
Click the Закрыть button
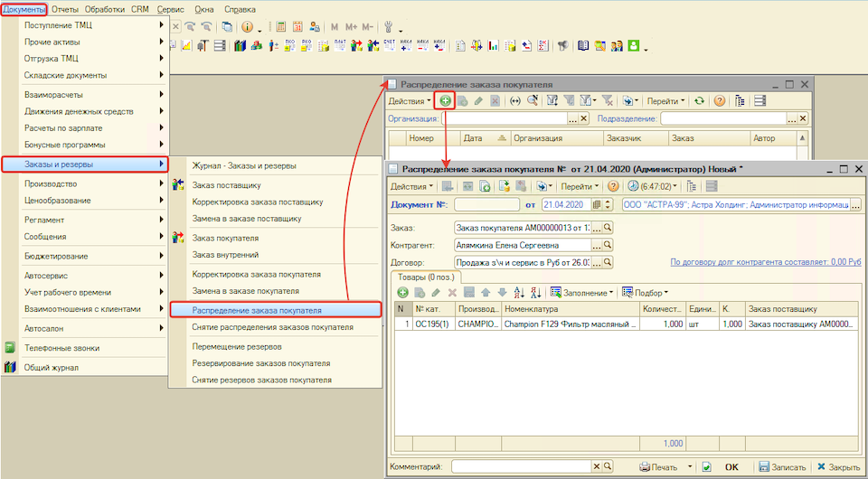pos(838,467)
